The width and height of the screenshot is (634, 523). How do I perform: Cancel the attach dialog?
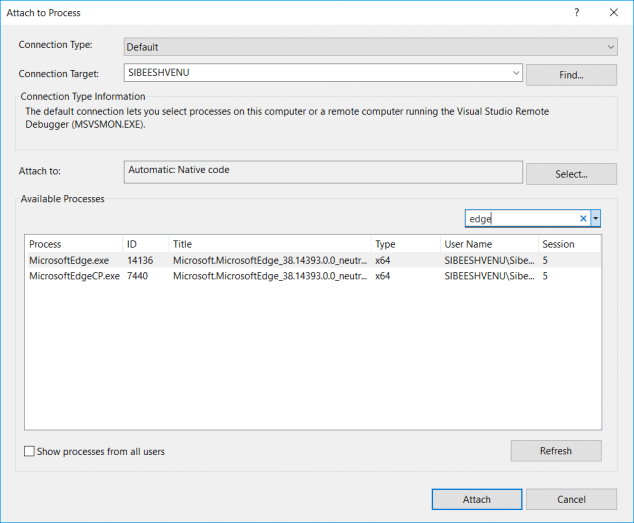tap(571, 499)
